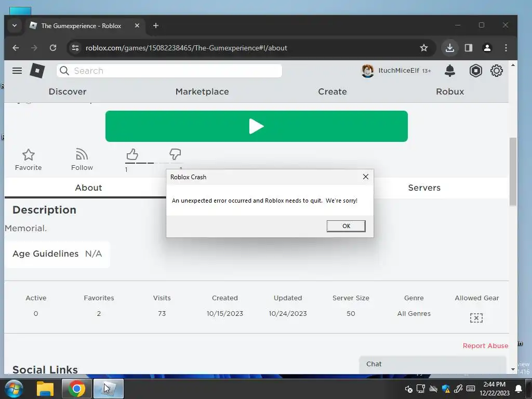Open the pen workspace tray icon
This screenshot has width=532, height=399.
tap(458, 389)
